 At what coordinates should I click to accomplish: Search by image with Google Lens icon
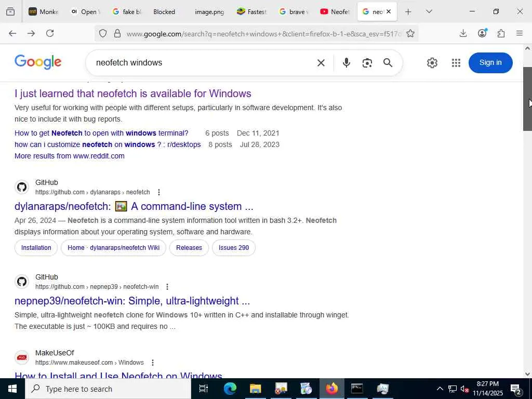[367, 63]
